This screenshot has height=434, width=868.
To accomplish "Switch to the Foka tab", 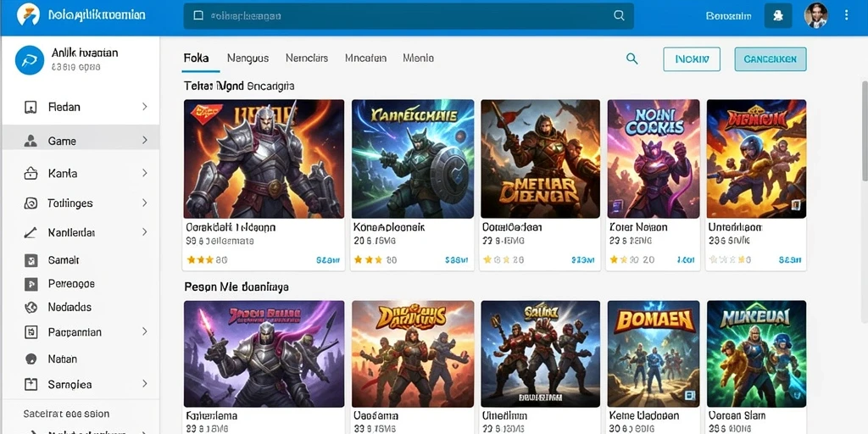I will (196, 58).
